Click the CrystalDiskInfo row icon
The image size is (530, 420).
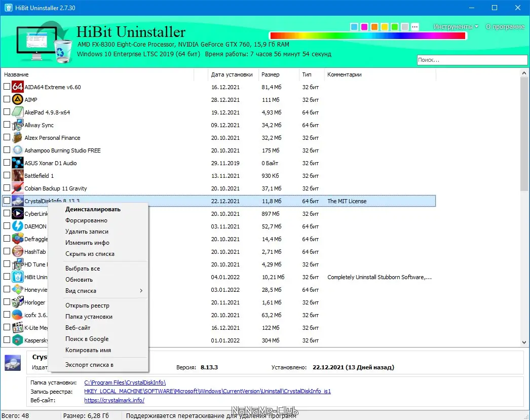[18, 201]
